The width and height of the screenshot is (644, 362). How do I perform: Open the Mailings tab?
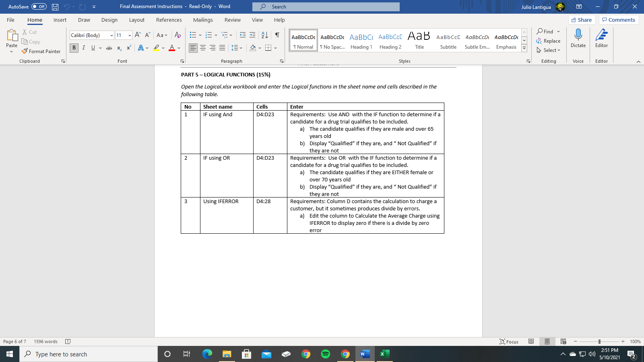click(x=203, y=20)
